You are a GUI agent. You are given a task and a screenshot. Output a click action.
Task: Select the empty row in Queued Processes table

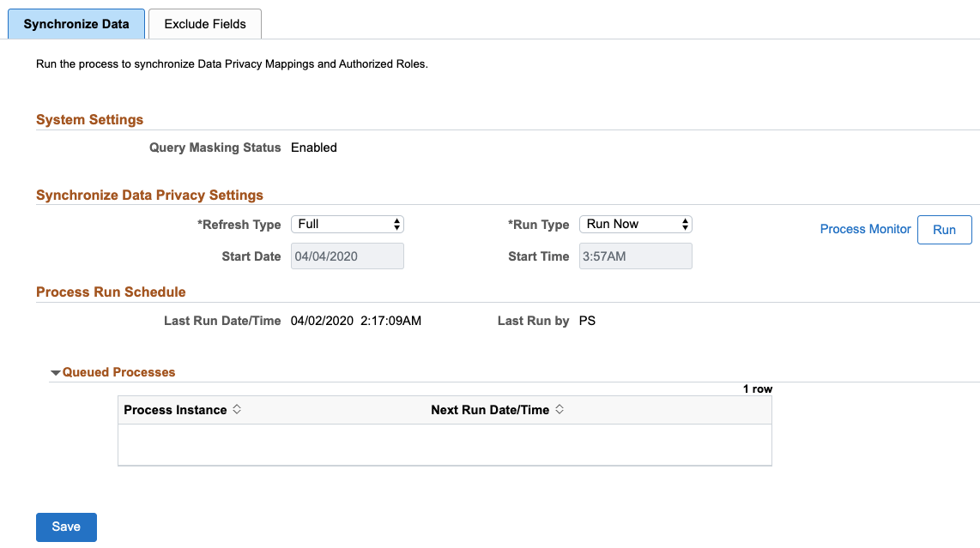(x=445, y=444)
